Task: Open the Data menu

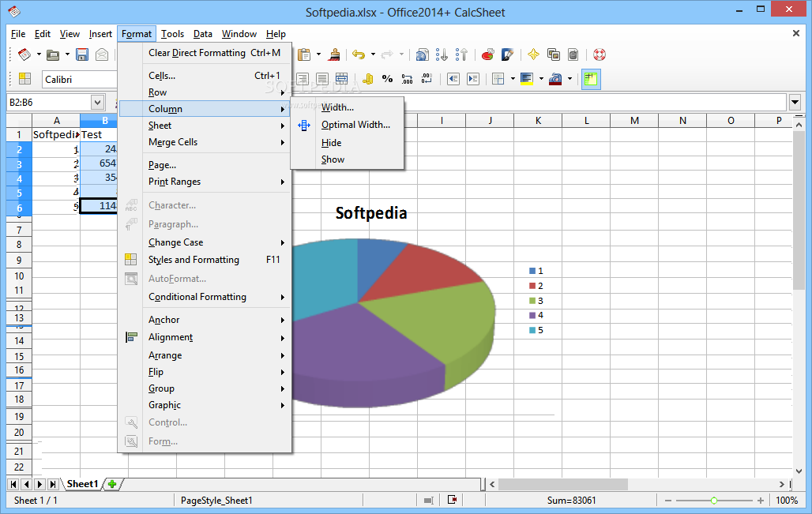Action: (202, 34)
